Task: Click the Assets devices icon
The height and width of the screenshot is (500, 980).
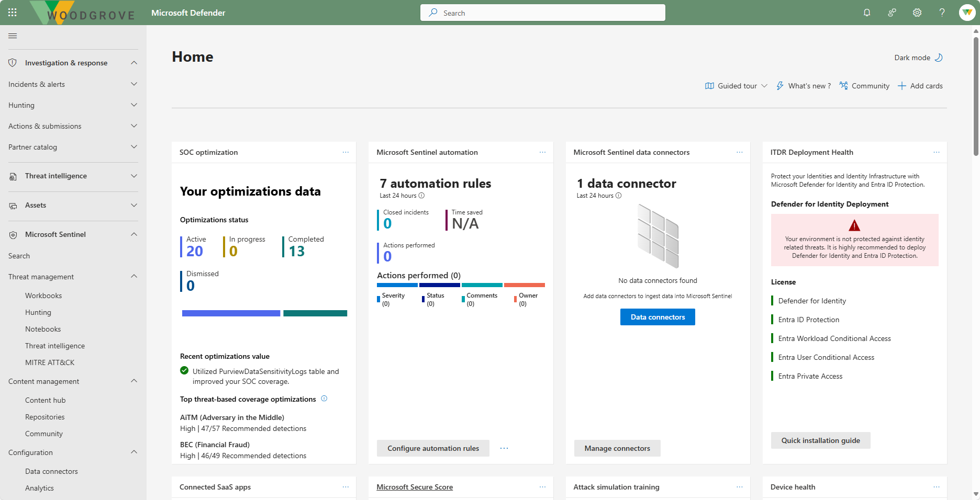Action: click(13, 206)
